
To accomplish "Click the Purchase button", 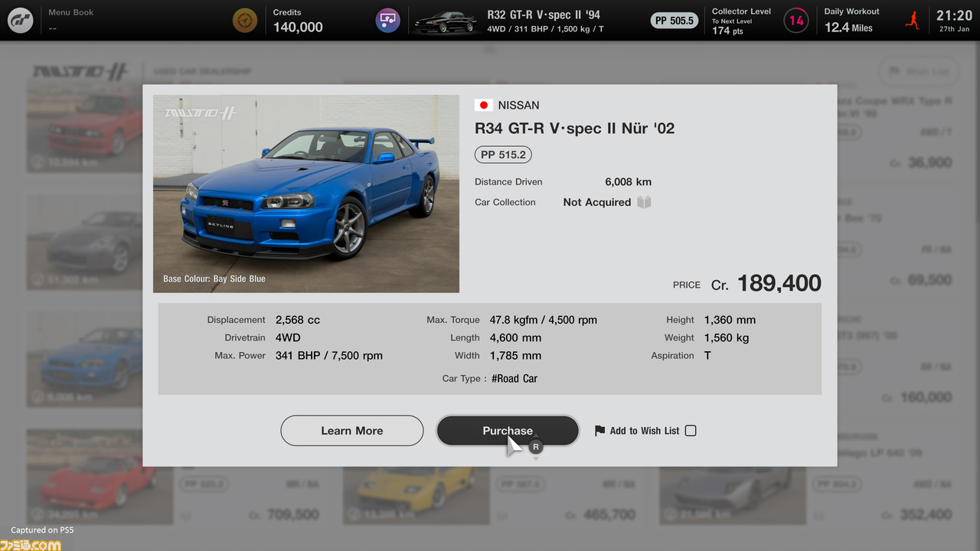I will [x=508, y=431].
